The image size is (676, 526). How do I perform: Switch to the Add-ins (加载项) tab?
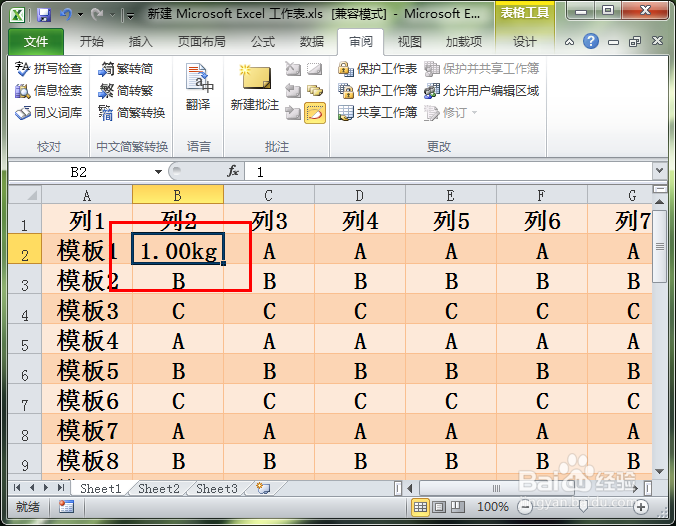click(464, 42)
